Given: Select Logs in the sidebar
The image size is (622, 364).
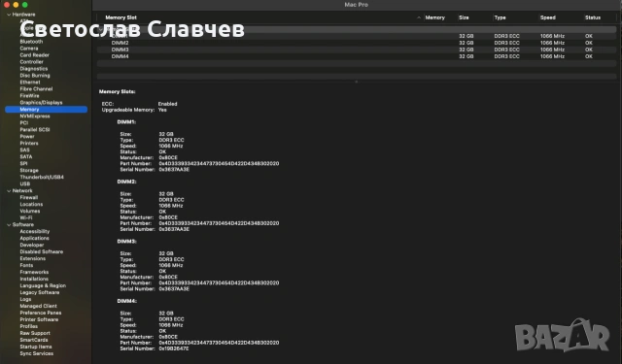Looking at the screenshot, I should coord(25,299).
